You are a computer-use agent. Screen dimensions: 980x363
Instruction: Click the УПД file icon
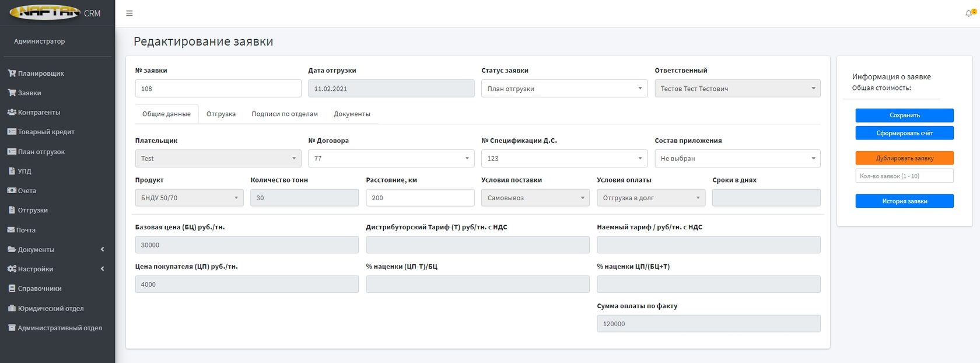click(x=12, y=171)
